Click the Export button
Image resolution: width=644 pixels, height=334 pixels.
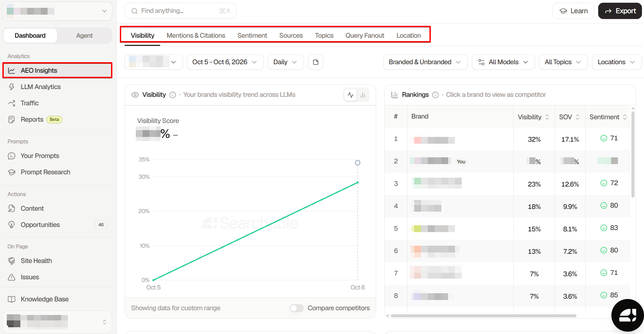[620, 11]
